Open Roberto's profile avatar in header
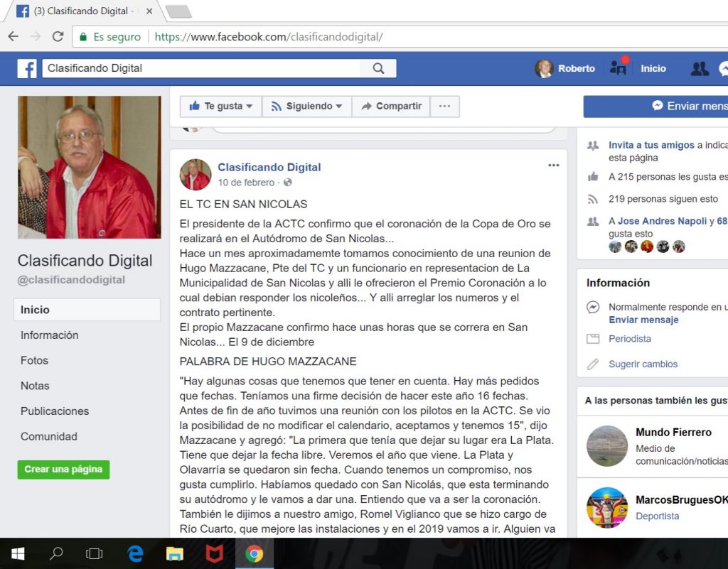This screenshot has width=728, height=569. pos(544,69)
